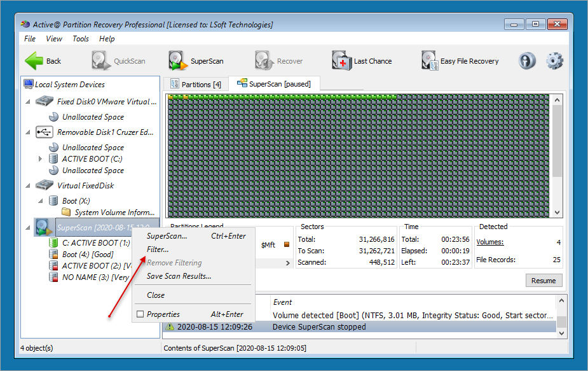
Task: Click status bar text '4 object(s)'
Action: pyautogui.click(x=36, y=348)
